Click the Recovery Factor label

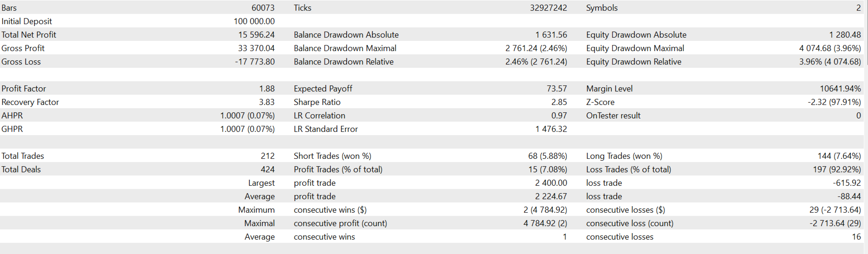tap(30, 102)
